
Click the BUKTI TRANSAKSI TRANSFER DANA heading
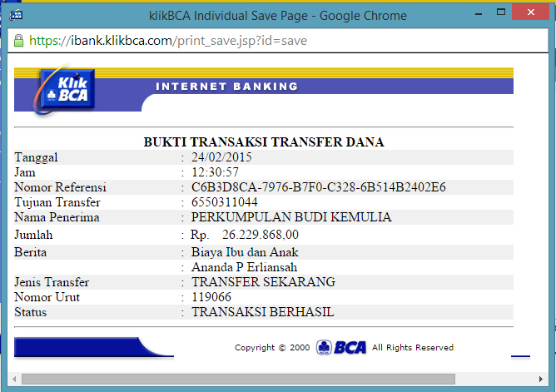(264, 141)
